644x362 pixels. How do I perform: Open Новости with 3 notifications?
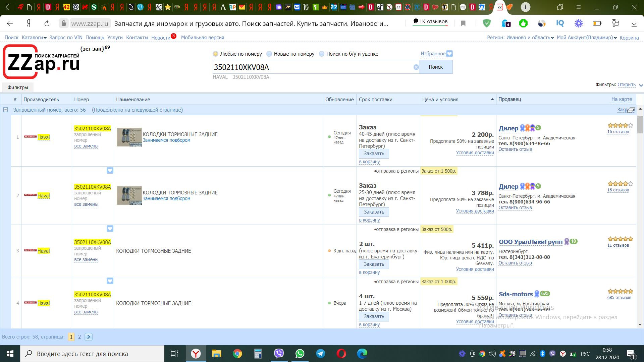coord(161,38)
